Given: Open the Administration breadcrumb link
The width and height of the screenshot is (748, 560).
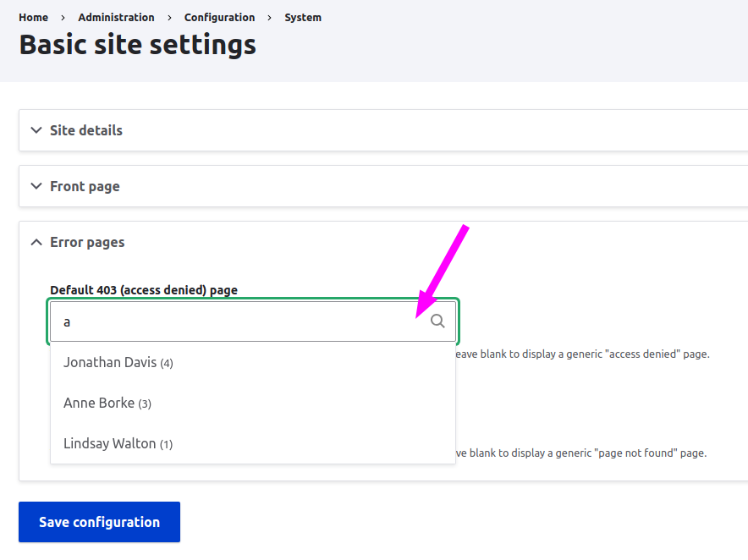Looking at the screenshot, I should [x=117, y=18].
